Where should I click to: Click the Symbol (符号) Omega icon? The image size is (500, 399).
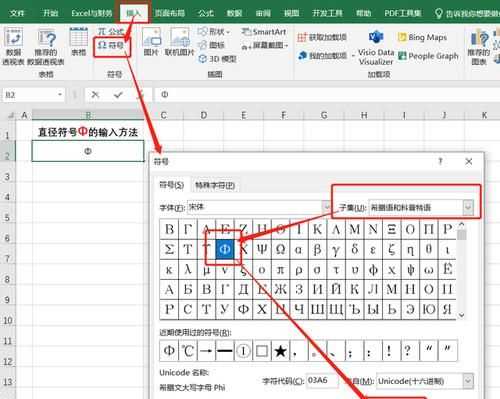tap(102, 45)
